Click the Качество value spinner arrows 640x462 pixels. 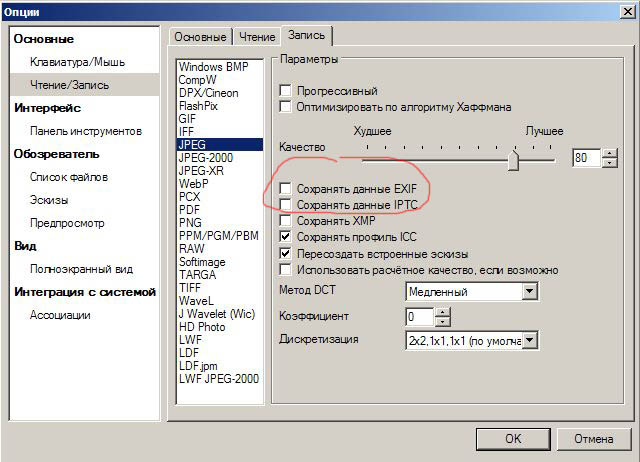tap(609, 158)
